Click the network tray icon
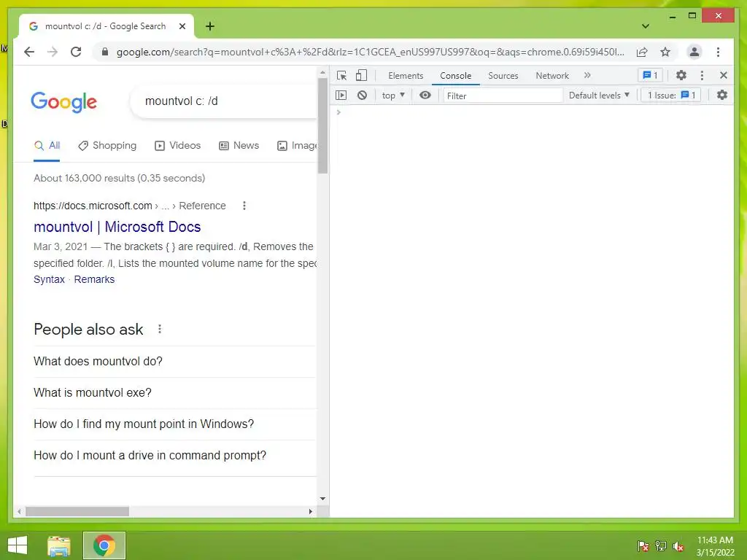The height and width of the screenshot is (560, 747). click(x=661, y=546)
